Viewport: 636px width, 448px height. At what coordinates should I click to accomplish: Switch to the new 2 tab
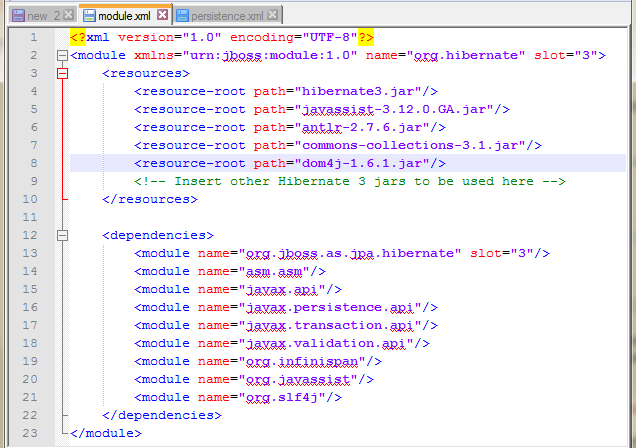click(x=43, y=16)
